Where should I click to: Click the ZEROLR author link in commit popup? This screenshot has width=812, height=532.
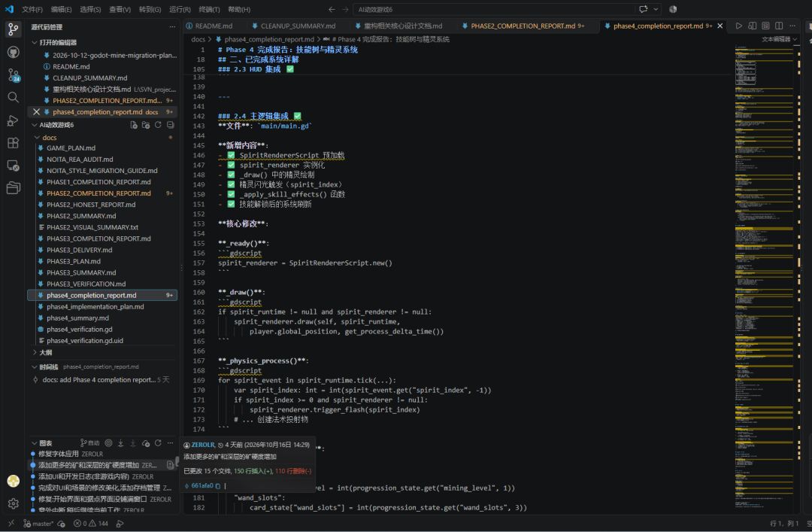(203, 445)
